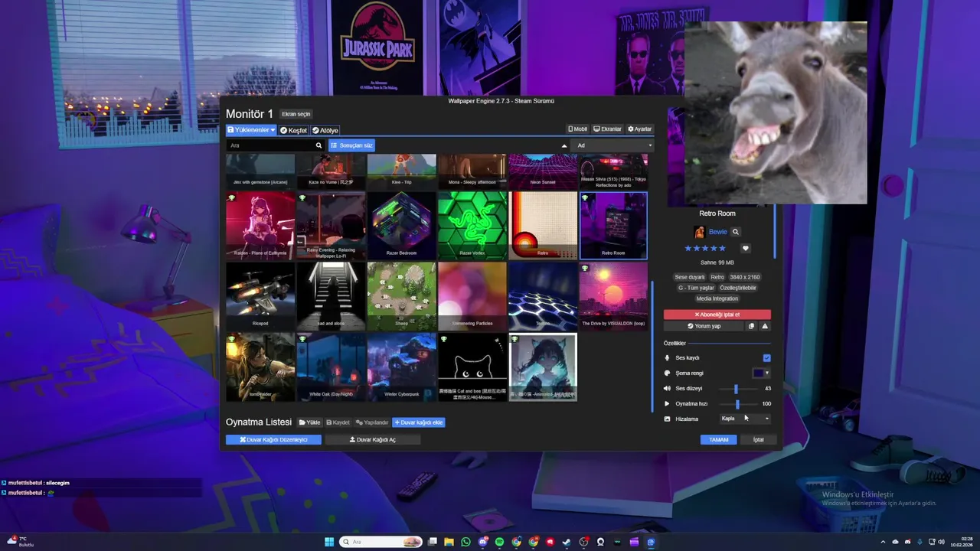Click the taskbar clock showing 02:28
The image size is (980, 551).
point(961,542)
